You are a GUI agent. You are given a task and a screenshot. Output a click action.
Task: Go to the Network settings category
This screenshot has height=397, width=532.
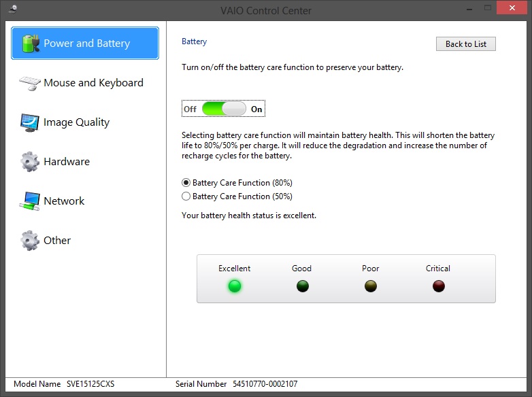click(x=64, y=201)
